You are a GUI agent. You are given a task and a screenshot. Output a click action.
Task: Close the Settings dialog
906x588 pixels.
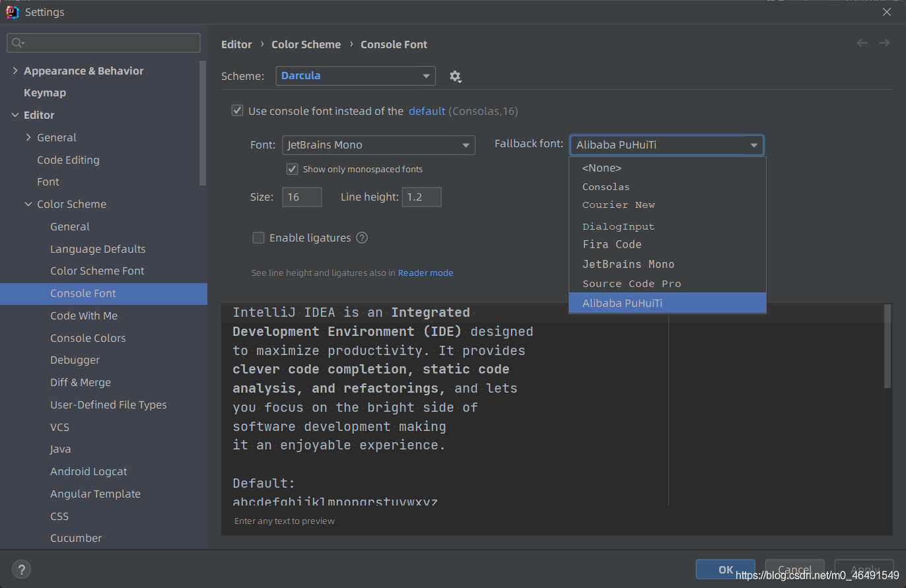pyautogui.click(x=887, y=11)
